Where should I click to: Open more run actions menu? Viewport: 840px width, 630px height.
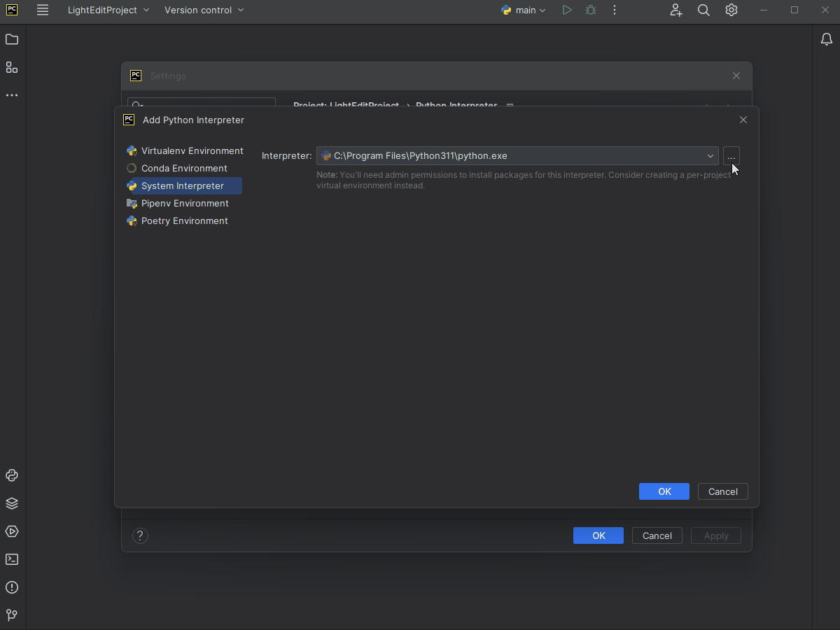615,10
